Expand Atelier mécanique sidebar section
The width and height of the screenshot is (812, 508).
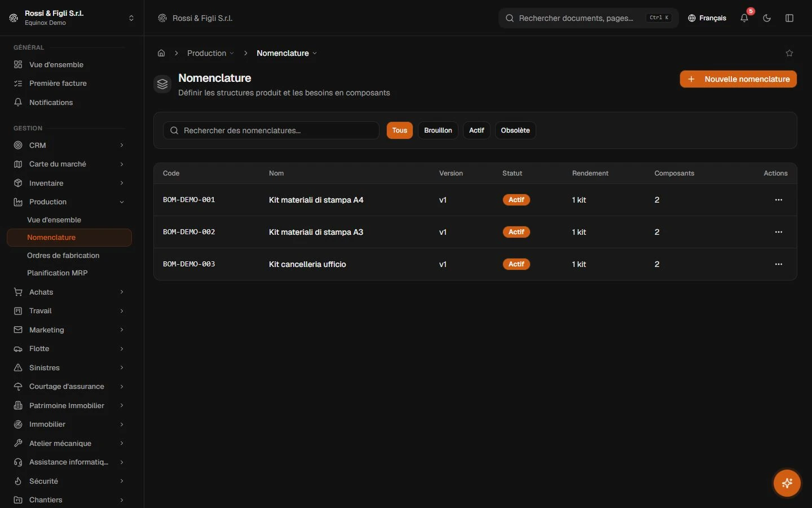[x=69, y=443]
